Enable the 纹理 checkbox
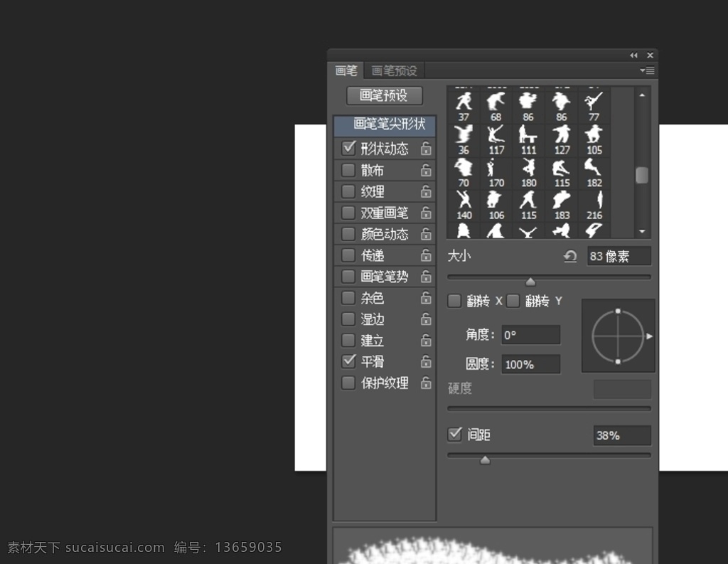Image resolution: width=728 pixels, height=564 pixels. coord(348,191)
